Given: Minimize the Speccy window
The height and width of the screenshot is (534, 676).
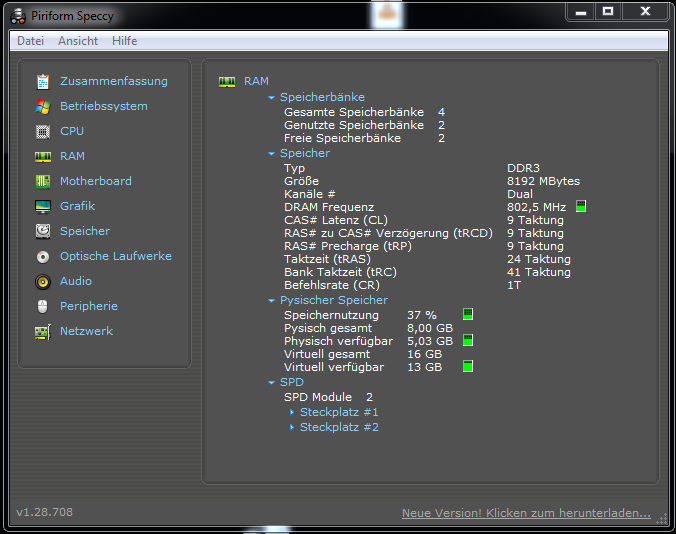Looking at the screenshot, I should [581, 12].
